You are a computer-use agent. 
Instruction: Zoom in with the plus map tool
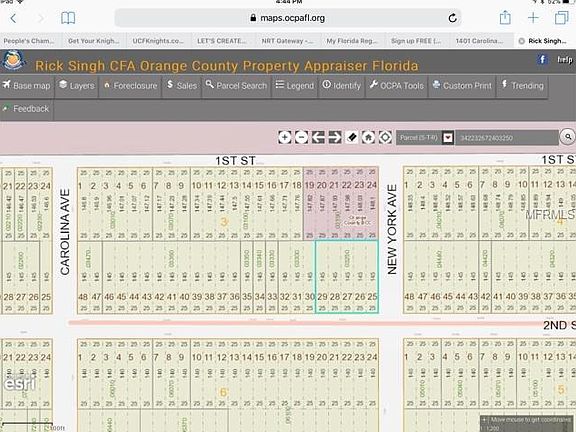click(285, 138)
